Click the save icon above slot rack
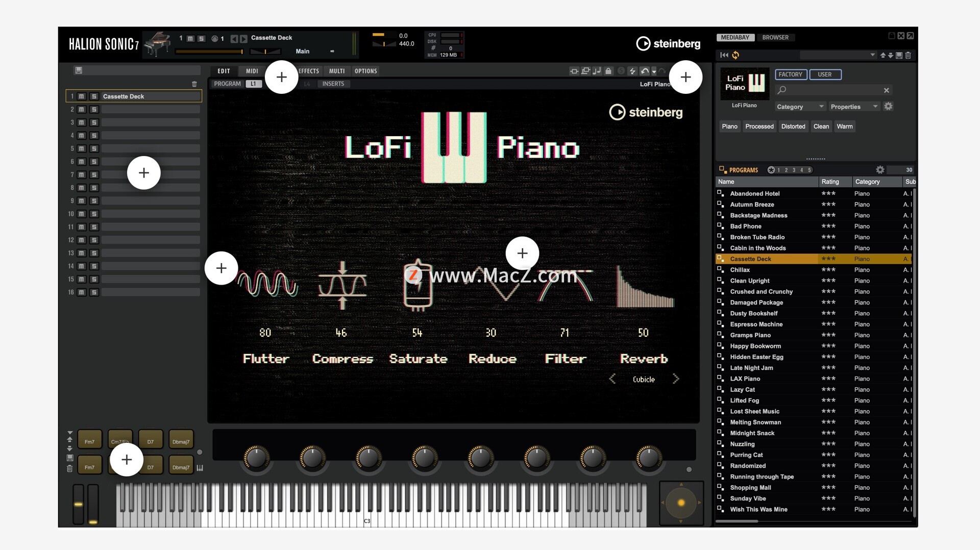This screenshot has width=980, height=550. click(x=79, y=70)
